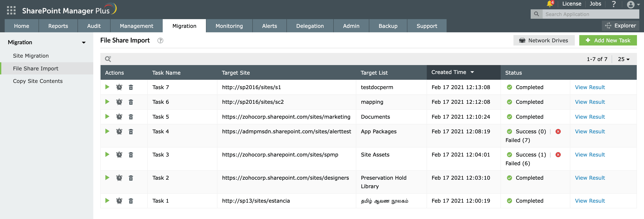
Task: Schedule Task 3 with the clock icon
Action: click(x=119, y=155)
